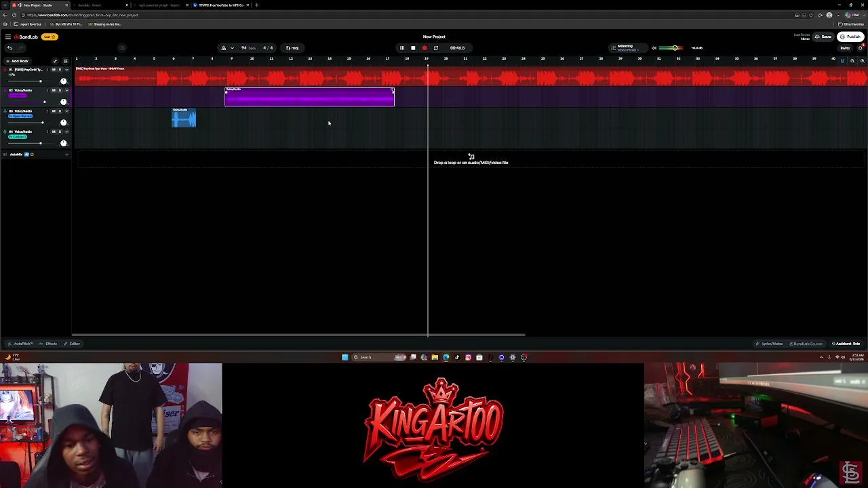Viewport: 868px width, 488px height.
Task: Click the Windows Start button
Action: 344,357
